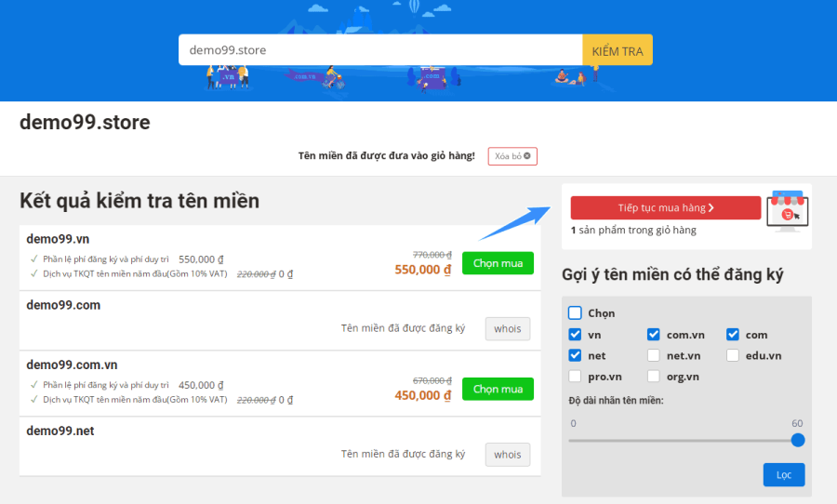The width and height of the screenshot is (837, 504).
Task: Uncheck the com.vn checkbox
Action: [x=654, y=335]
